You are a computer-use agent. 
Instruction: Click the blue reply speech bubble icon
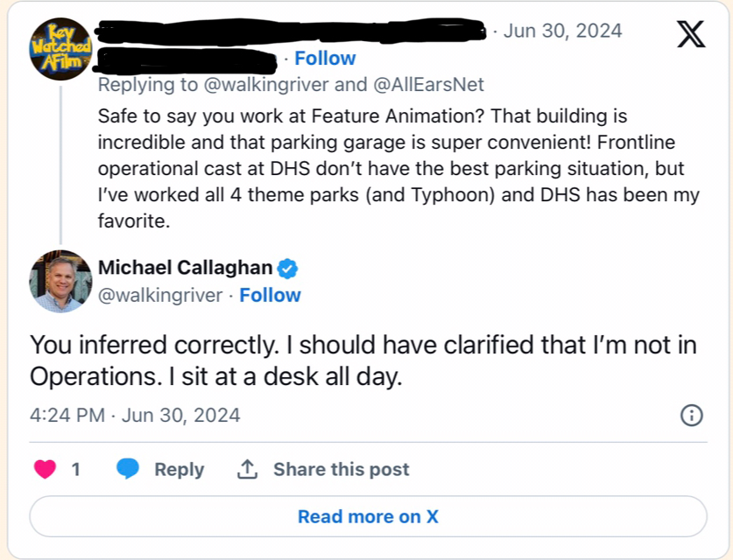128,469
